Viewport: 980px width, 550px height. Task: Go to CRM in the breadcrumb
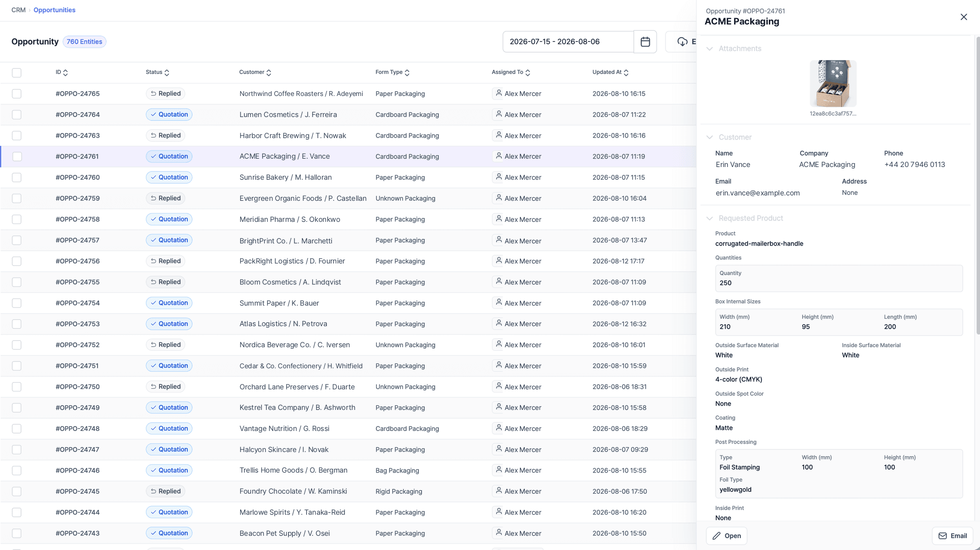point(18,10)
